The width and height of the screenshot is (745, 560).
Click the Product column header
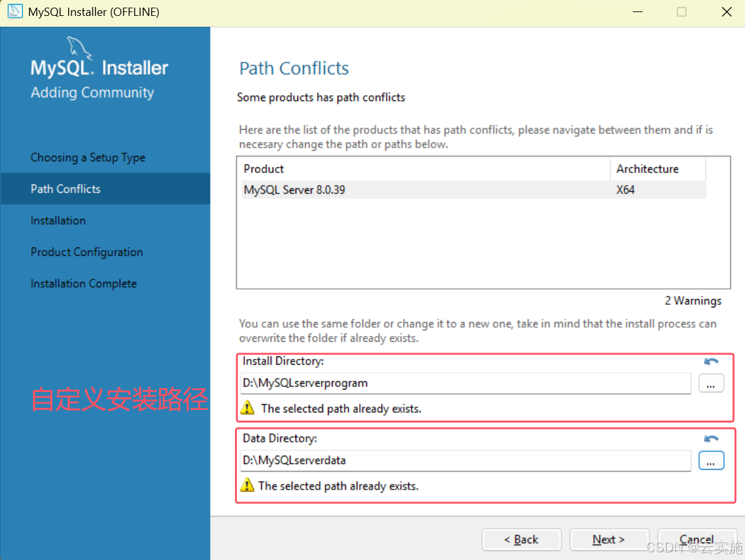pos(425,169)
